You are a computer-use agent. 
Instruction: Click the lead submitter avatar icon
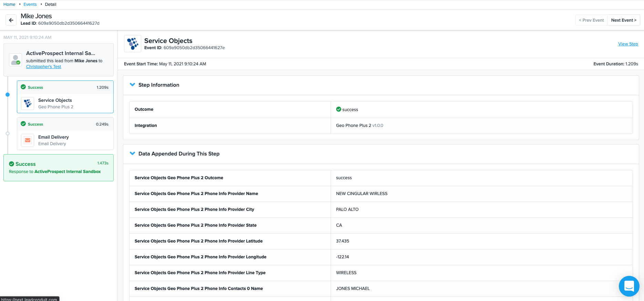click(x=15, y=60)
